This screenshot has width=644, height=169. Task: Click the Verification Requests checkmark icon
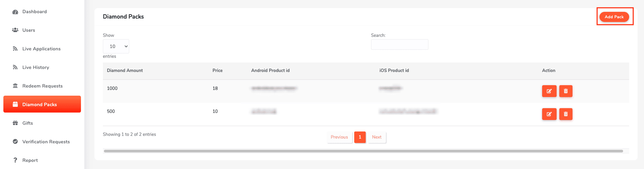pos(15,142)
